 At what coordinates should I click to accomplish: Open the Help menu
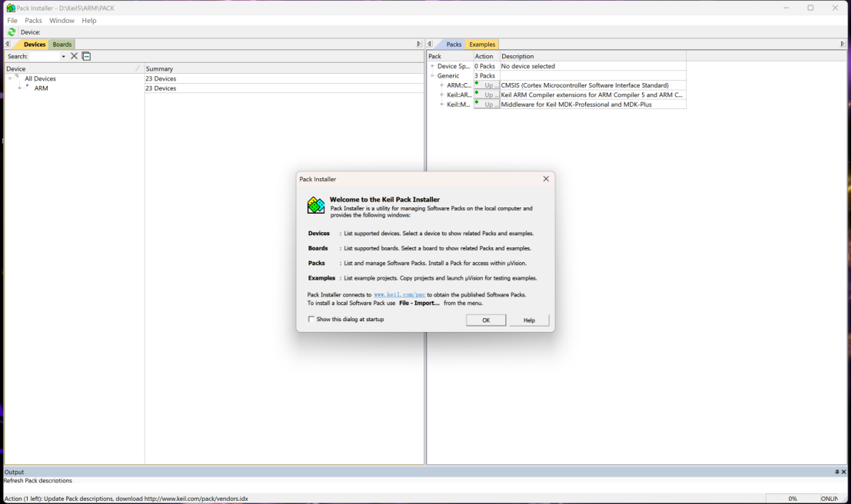pos(89,21)
